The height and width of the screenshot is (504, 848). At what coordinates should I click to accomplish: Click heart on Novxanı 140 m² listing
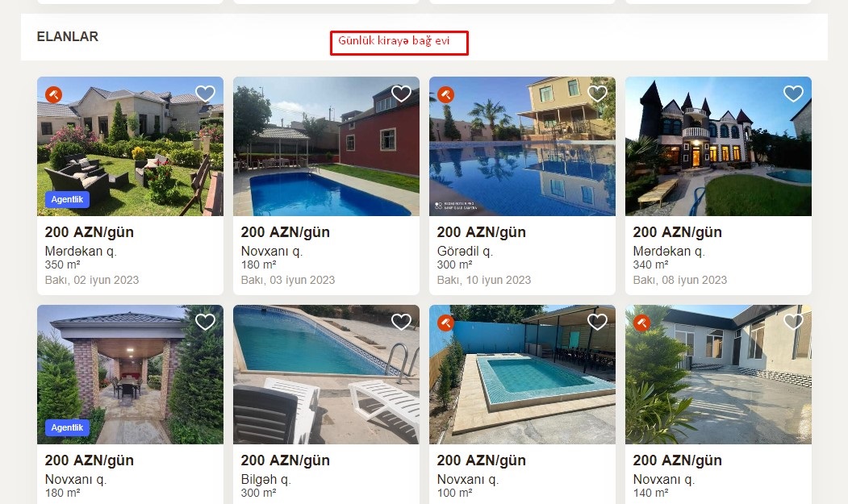point(793,322)
